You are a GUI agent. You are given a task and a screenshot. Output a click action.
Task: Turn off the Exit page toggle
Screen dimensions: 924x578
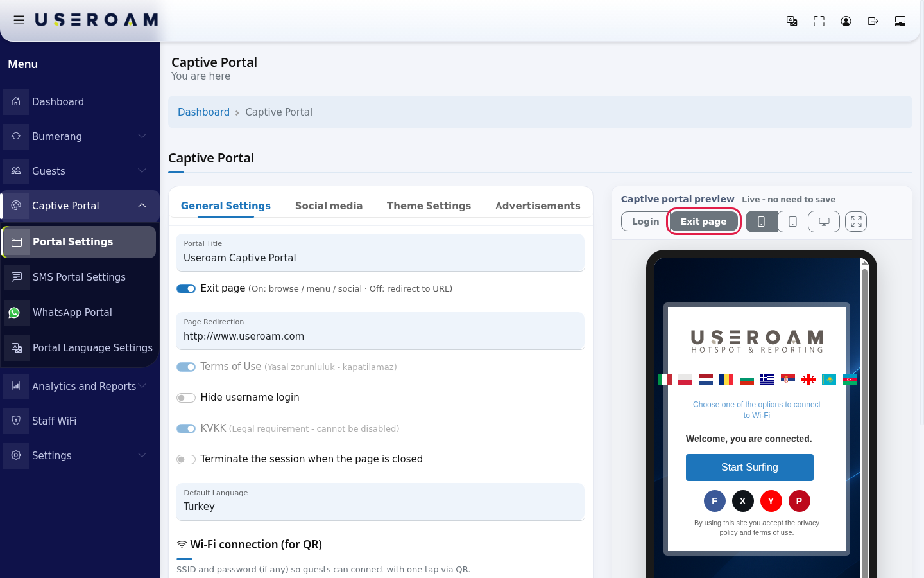point(186,288)
